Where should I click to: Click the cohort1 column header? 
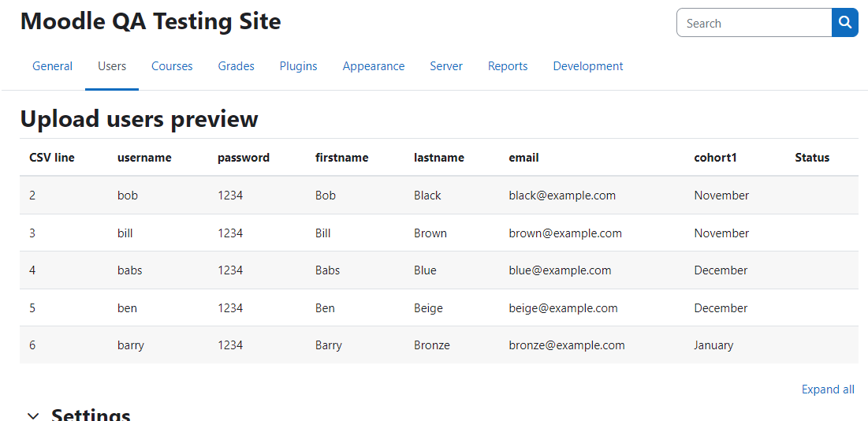coord(715,158)
